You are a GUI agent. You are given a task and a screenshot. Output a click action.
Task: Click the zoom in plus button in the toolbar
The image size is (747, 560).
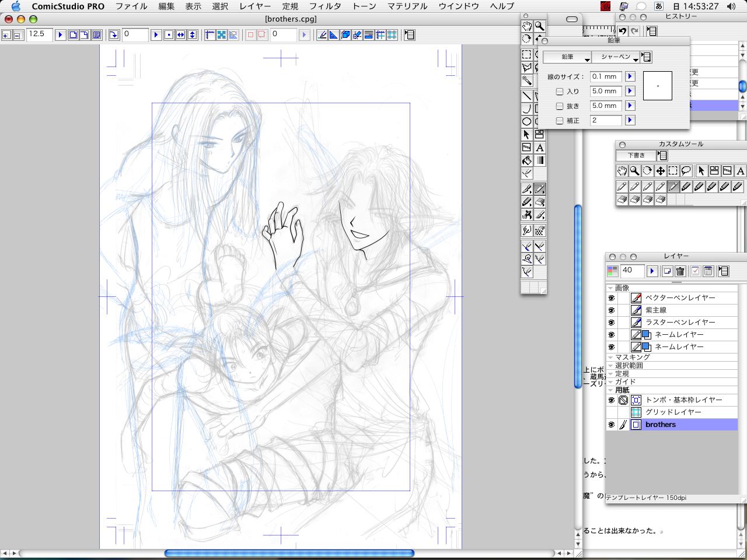tap(6, 35)
